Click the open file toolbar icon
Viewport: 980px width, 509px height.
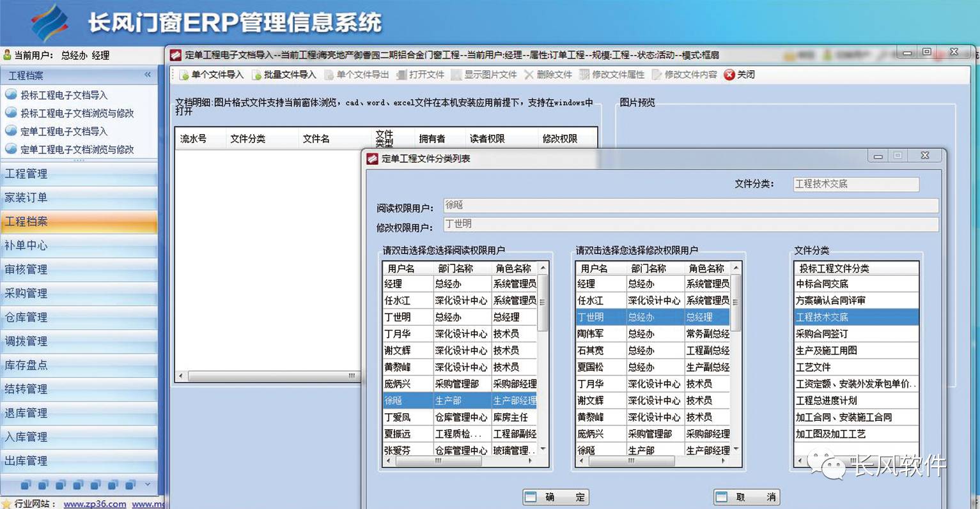pyautogui.click(x=401, y=75)
